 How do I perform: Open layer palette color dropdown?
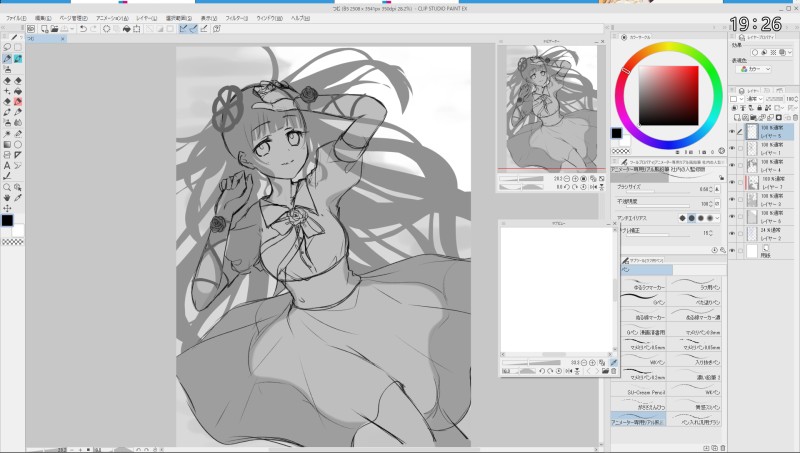736,99
